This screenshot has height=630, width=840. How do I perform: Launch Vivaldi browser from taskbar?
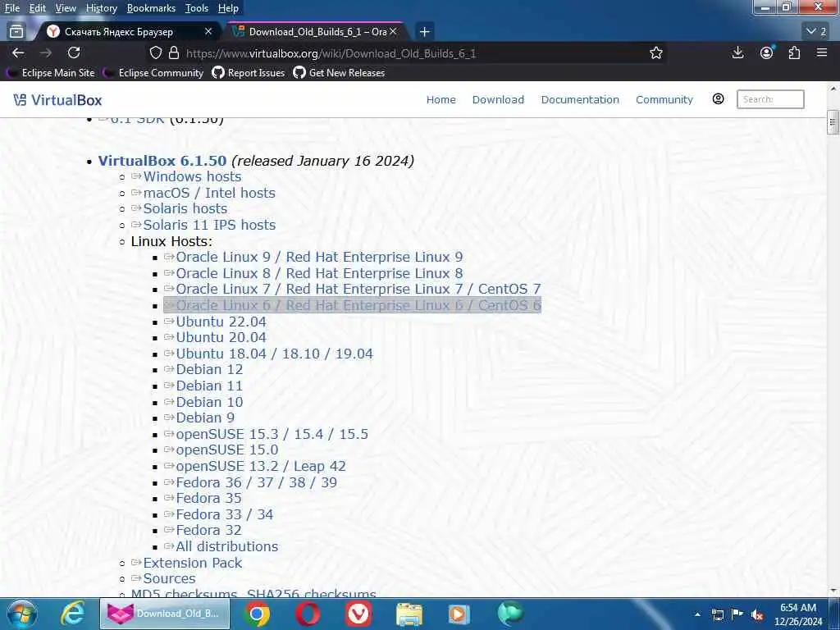coord(358,614)
